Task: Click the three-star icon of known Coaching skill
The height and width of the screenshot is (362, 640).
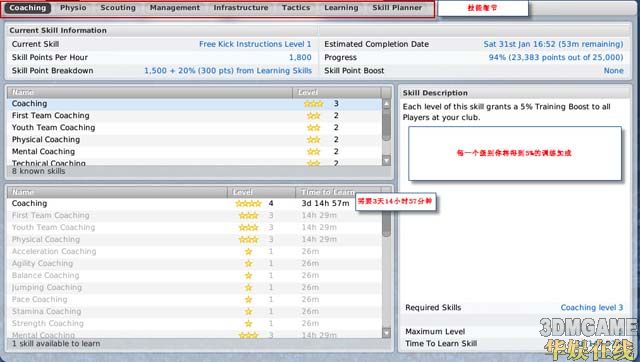Action: pyautogui.click(x=313, y=104)
